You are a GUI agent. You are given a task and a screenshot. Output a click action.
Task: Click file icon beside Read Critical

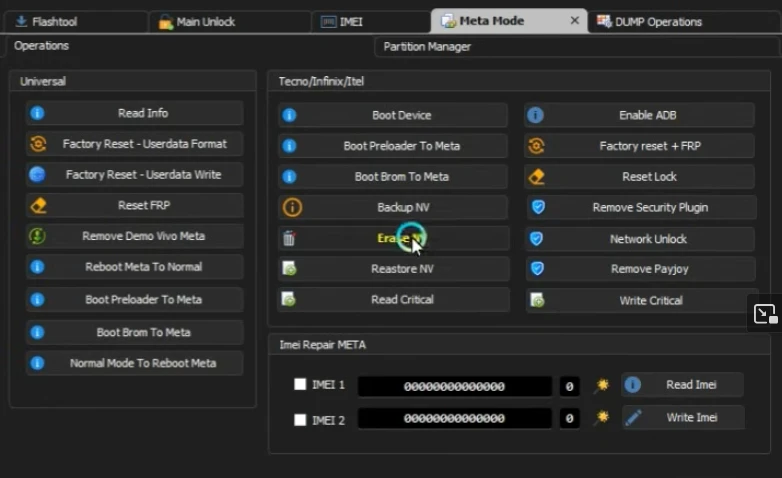289,299
